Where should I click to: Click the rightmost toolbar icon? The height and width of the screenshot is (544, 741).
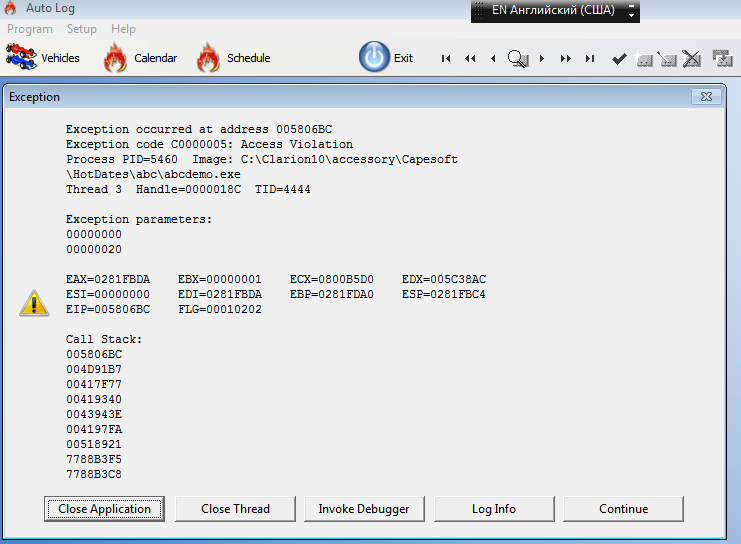[x=722, y=59]
